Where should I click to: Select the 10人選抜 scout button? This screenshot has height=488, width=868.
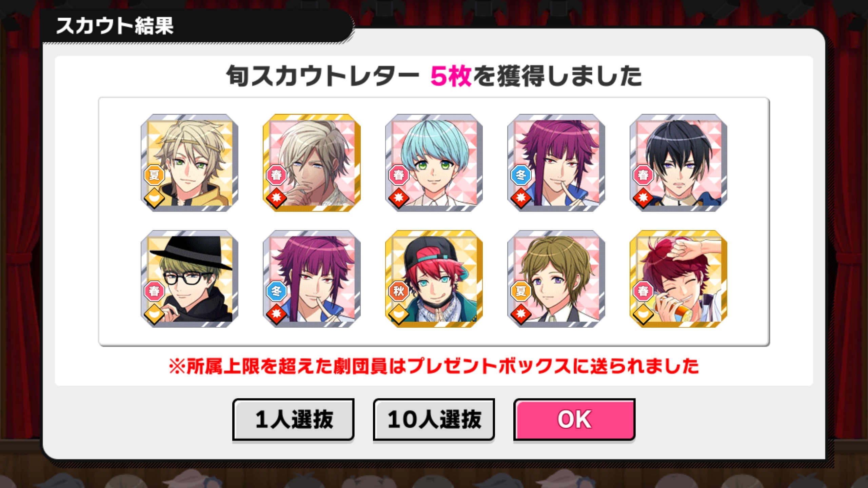(x=434, y=420)
